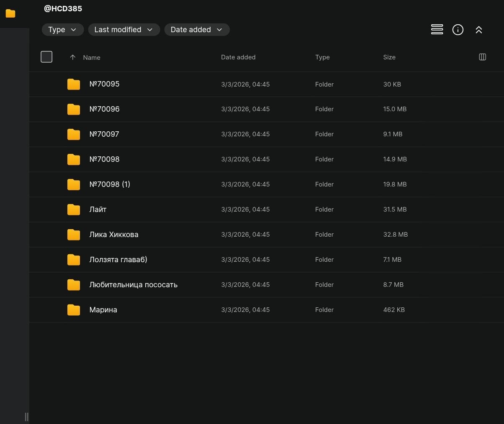The width and height of the screenshot is (504, 424).
Task: Open the column settings icon
Action: pos(482,57)
